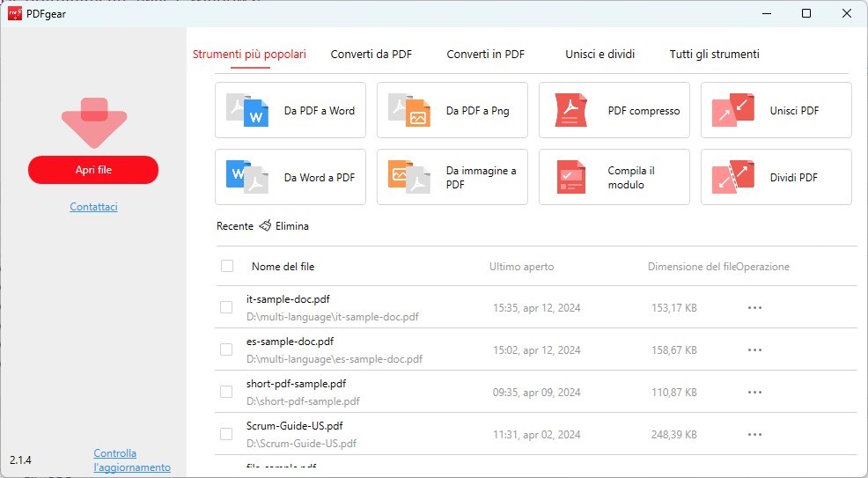Toggle the select-all checkbox in header
868x478 pixels.
[x=227, y=266]
